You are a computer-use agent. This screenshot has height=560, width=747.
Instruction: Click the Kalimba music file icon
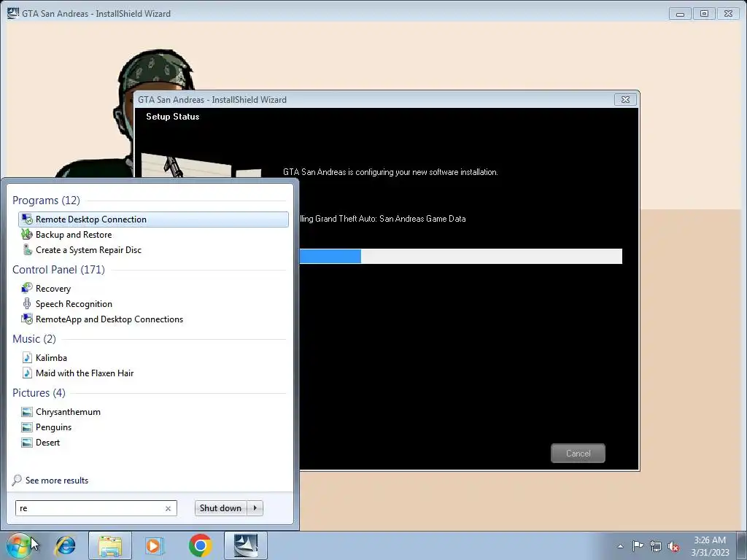tap(27, 357)
